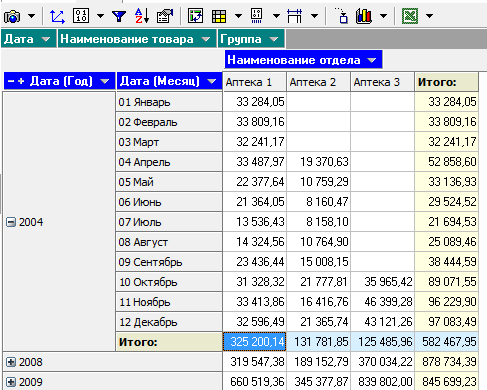
Task: Open the Наименование товара field dropdown
Action: point(206,39)
